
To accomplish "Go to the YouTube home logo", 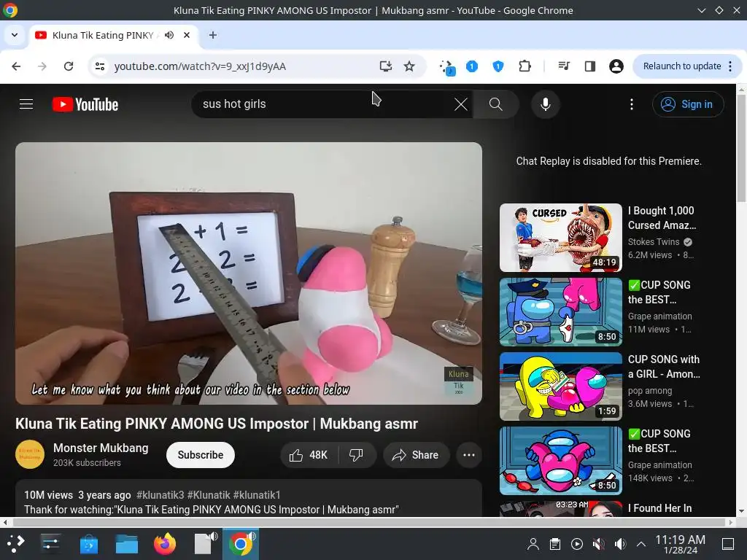I will pyautogui.click(x=85, y=104).
